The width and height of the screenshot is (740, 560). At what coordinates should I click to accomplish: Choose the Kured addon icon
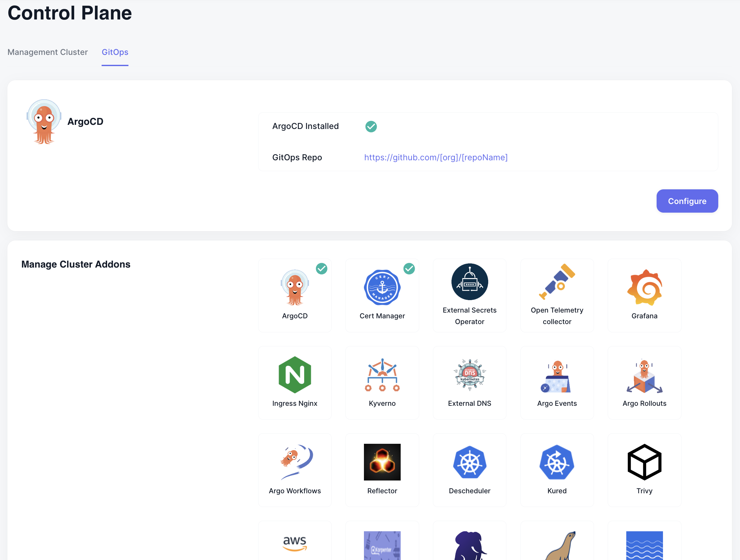tap(557, 462)
